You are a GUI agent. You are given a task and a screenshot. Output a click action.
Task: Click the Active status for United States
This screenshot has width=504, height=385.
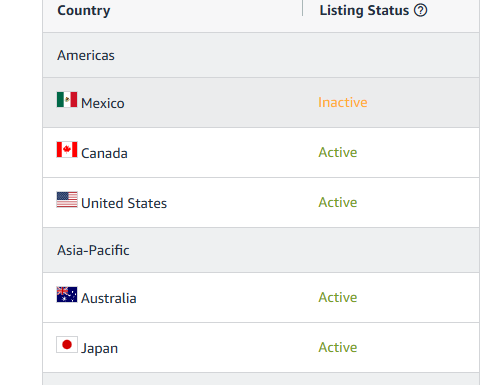[338, 202]
